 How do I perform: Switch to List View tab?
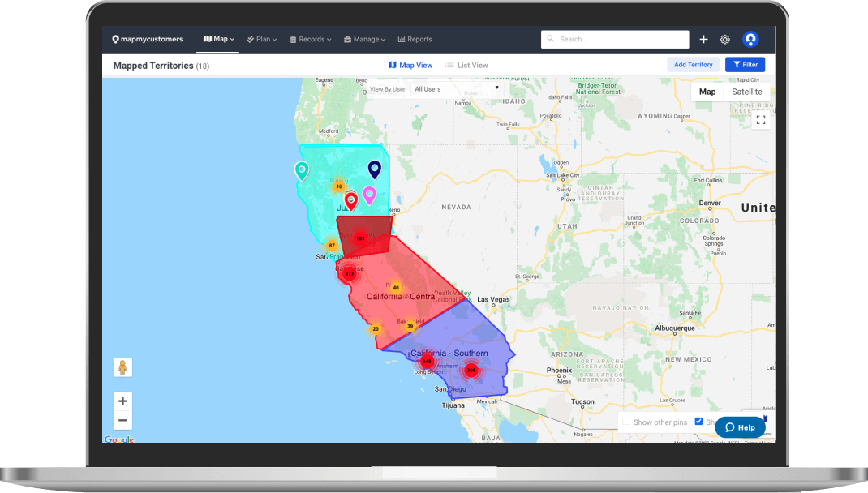click(466, 66)
